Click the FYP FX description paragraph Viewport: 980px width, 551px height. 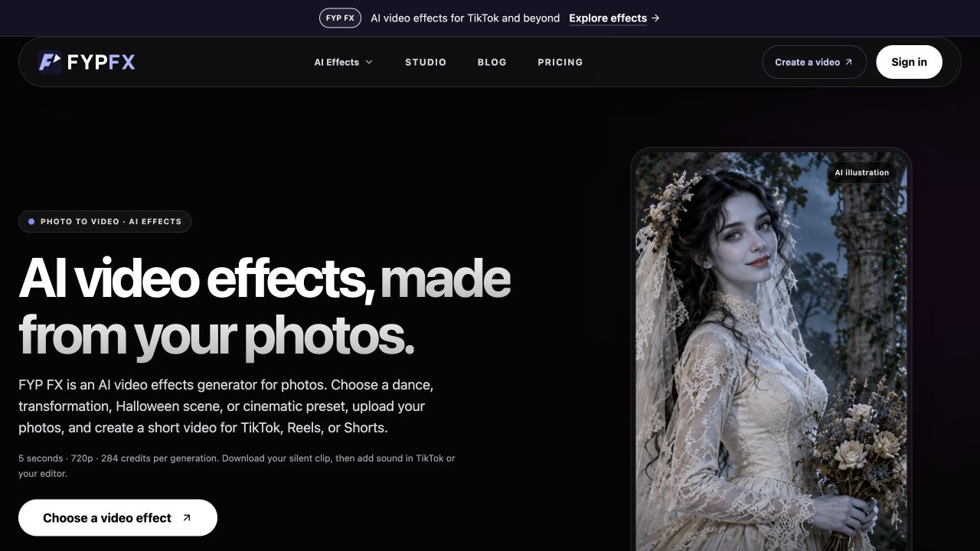(226, 406)
